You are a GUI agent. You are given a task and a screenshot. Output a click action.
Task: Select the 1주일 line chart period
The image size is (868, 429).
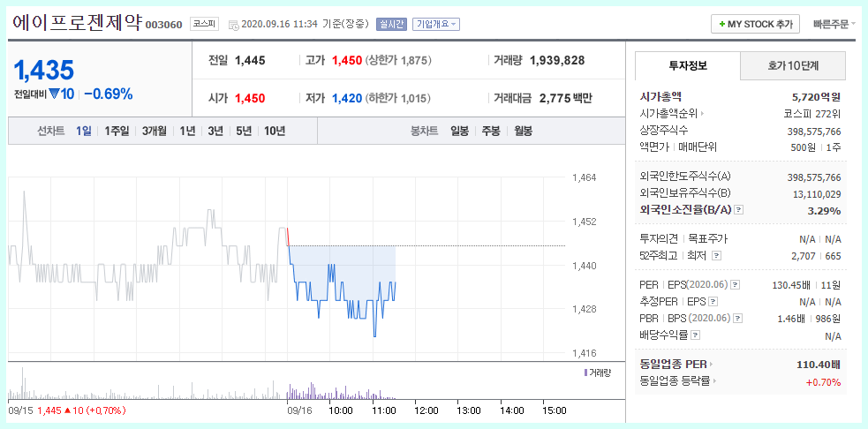click(x=117, y=132)
